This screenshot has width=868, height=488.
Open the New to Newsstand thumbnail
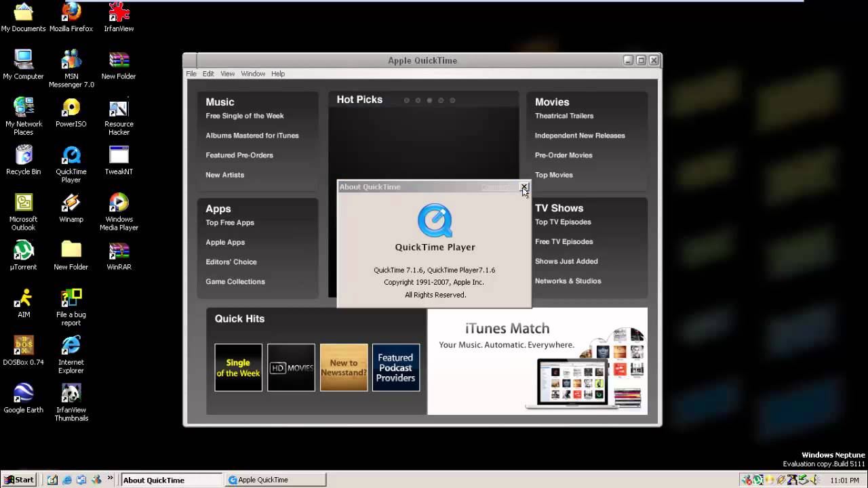tap(344, 367)
